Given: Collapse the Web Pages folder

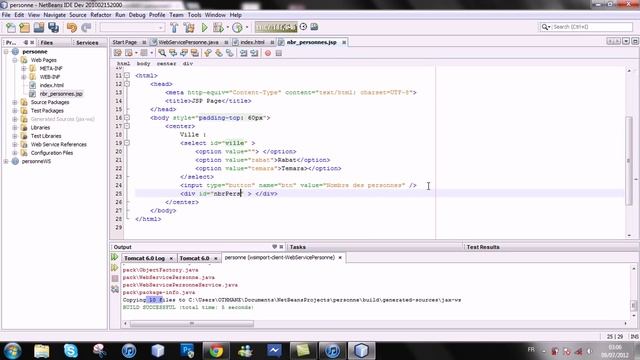Looking at the screenshot, I should (15, 60).
